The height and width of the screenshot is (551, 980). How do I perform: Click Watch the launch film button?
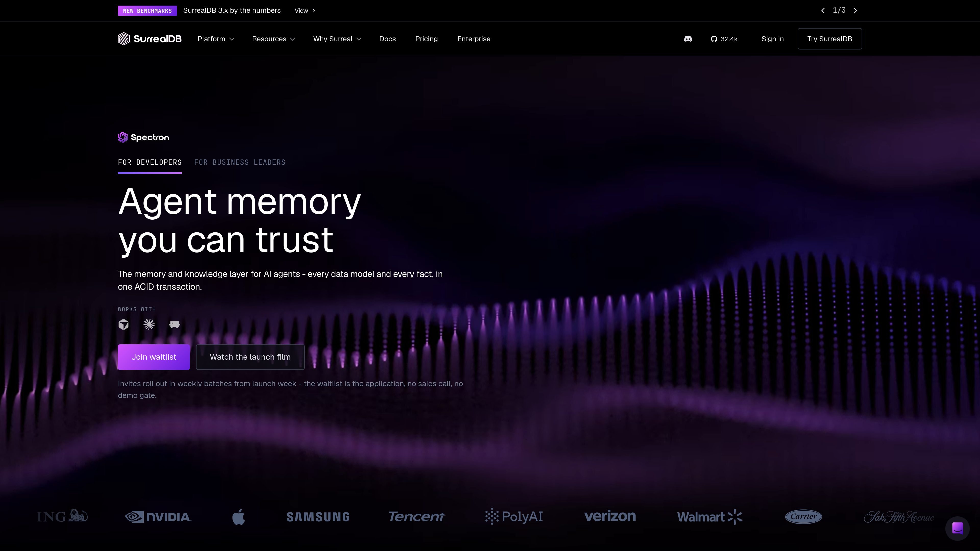tap(250, 357)
